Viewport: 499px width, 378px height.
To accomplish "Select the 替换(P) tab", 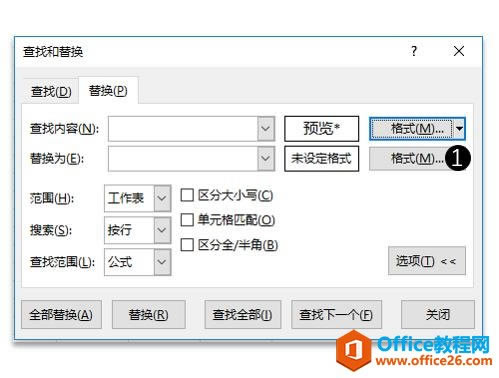I will click(108, 91).
